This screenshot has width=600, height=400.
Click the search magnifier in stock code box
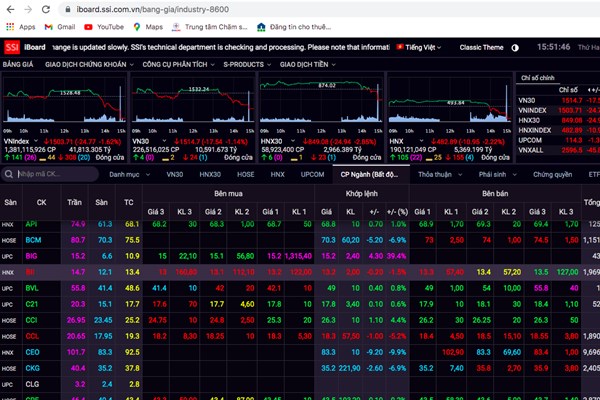[x=10, y=174]
